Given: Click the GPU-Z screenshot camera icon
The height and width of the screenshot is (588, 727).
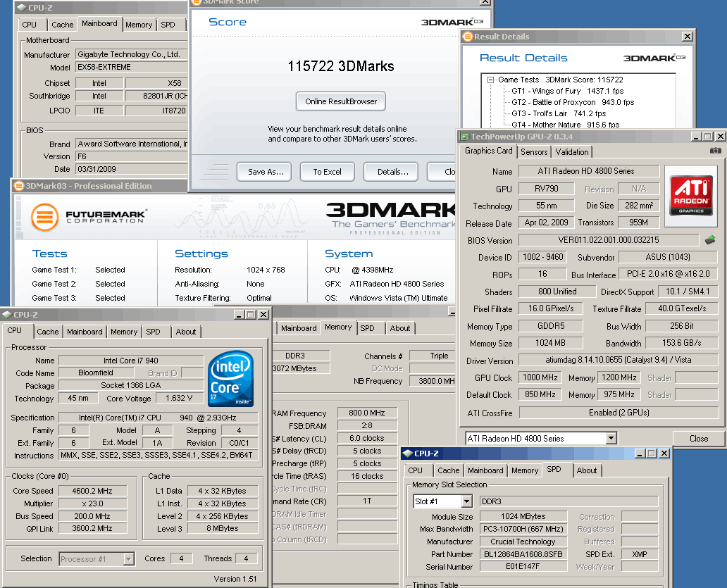Looking at the screenshot, I should pyautogui.click(x=716, y=151).
